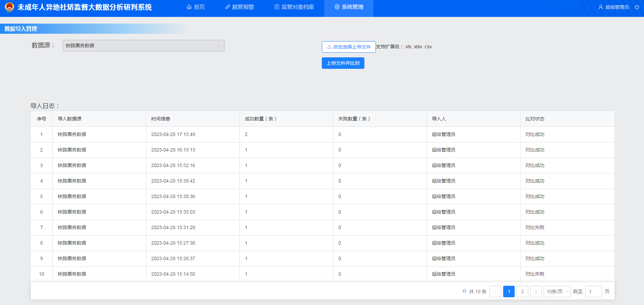Click the national emblem logo
644x305 pixels.
9,7
